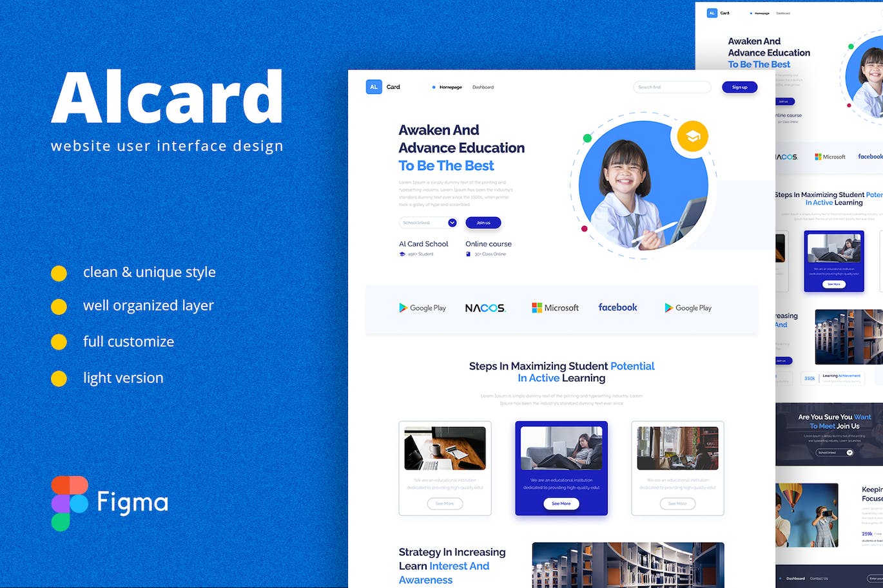Viewport: 883px width, 588px height.
Task: Click the Google Play logo after facebook
Action: point(688,308)
